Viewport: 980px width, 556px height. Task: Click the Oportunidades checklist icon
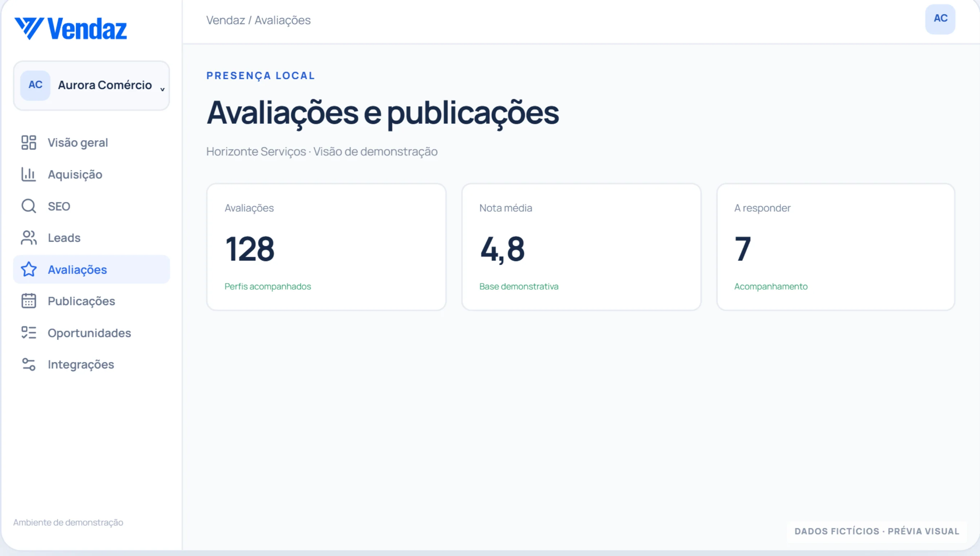pyautogui.click(x=29, y=333)
